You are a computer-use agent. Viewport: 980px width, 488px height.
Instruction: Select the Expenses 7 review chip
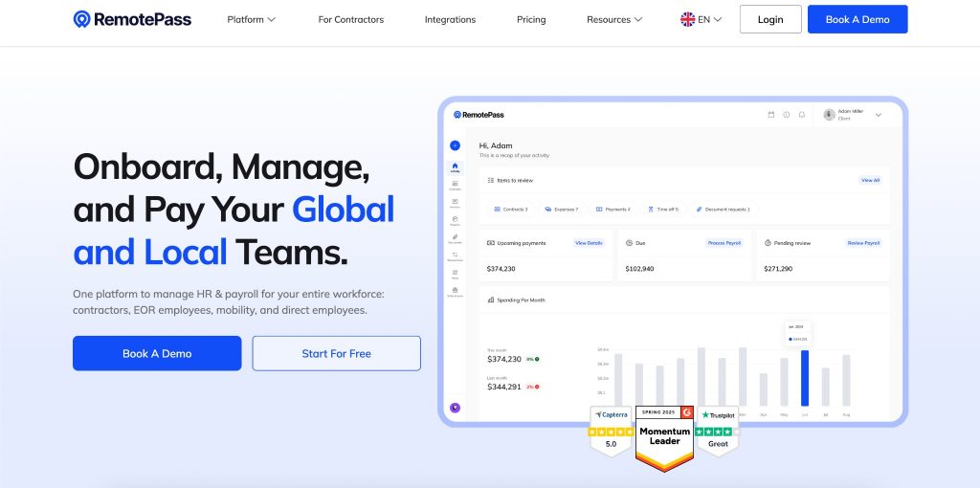coord(561,210)
